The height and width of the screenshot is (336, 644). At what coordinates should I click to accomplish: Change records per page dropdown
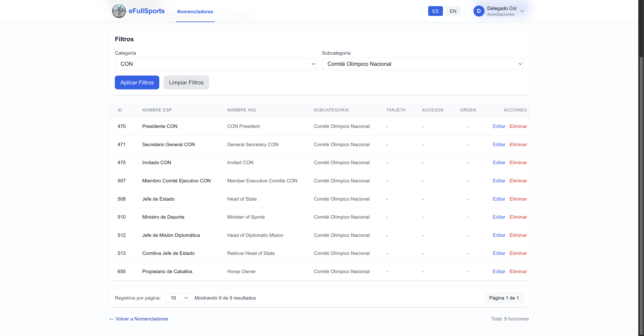pyautogui.click(x=177, y=298)
